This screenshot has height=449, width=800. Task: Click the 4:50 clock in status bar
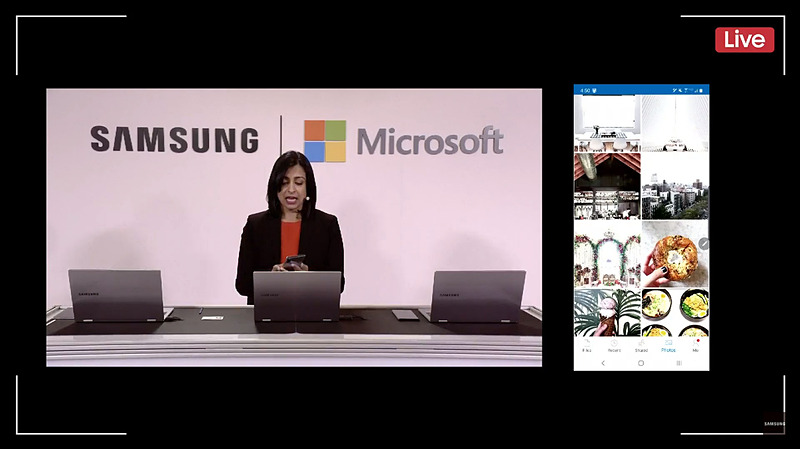585,90
